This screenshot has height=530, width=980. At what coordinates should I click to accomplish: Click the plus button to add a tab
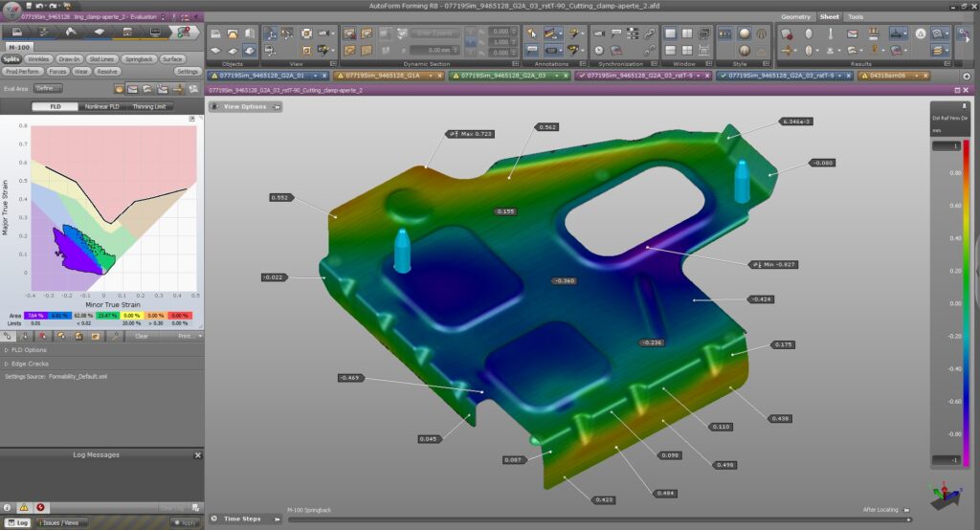tap(967, 76)
